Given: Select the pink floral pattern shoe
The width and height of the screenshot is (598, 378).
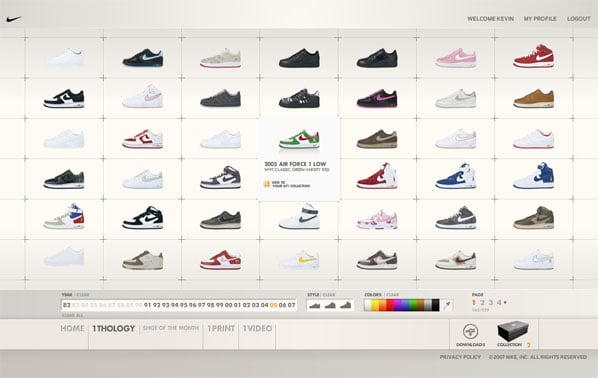Looking at the screenshot, I should pyautogui.click(x=377, y=220).
